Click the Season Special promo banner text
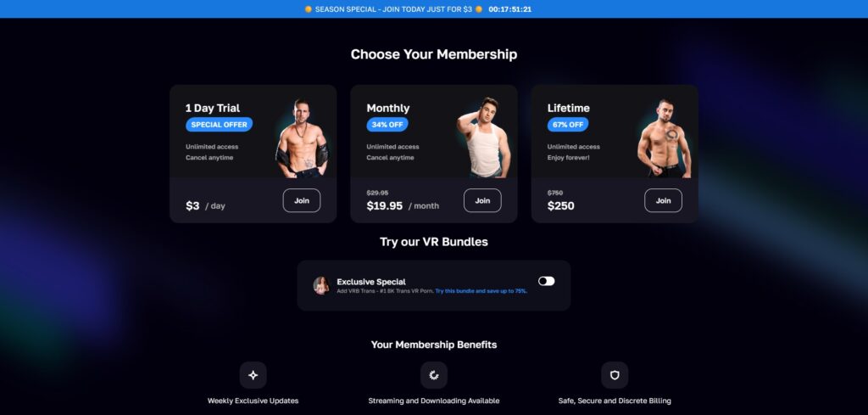Viewport: 868px width, 415px height. click(393, 8)
